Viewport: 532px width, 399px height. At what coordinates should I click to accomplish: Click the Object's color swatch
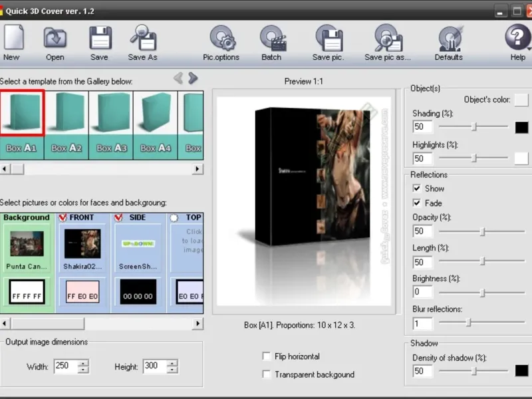pyautogui.click(x=521, y=100)
